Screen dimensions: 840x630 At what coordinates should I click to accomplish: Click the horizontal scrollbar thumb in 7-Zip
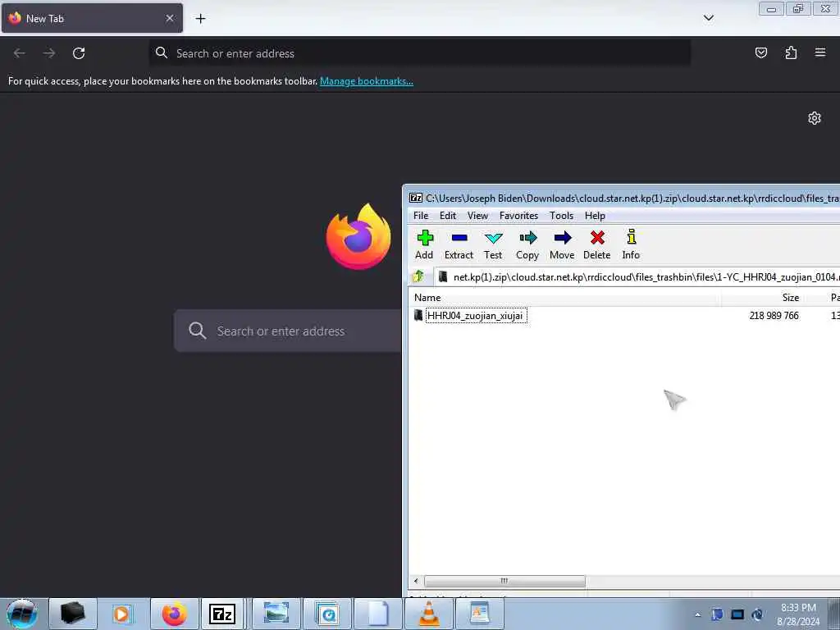tap(504, 581)
